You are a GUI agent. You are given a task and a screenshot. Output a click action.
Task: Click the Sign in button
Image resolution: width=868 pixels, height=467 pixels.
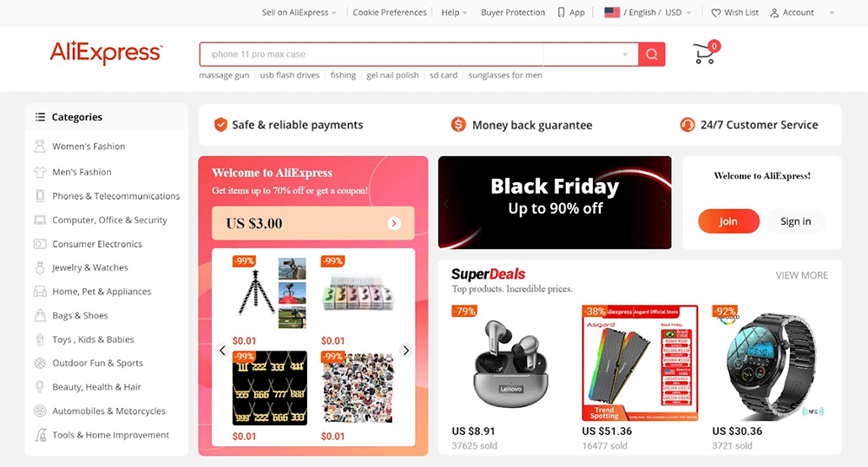click(x=795, y=221)
